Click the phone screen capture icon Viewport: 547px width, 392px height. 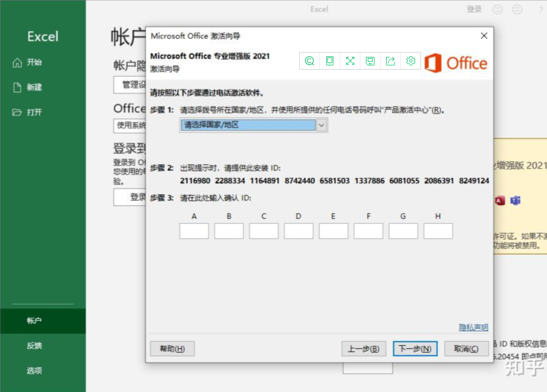point(330,61)
